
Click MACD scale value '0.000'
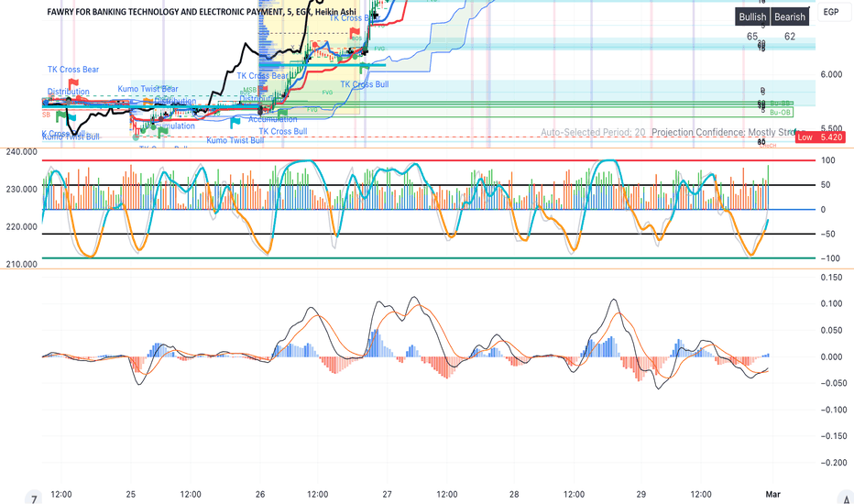click(831, 356)
